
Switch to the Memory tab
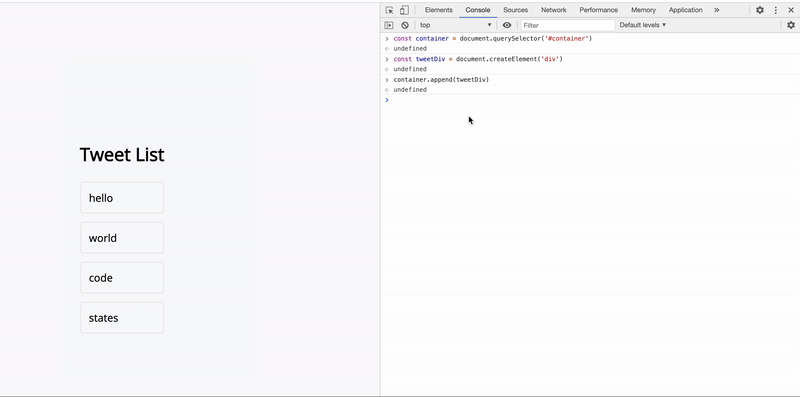(x=643, y=10)
